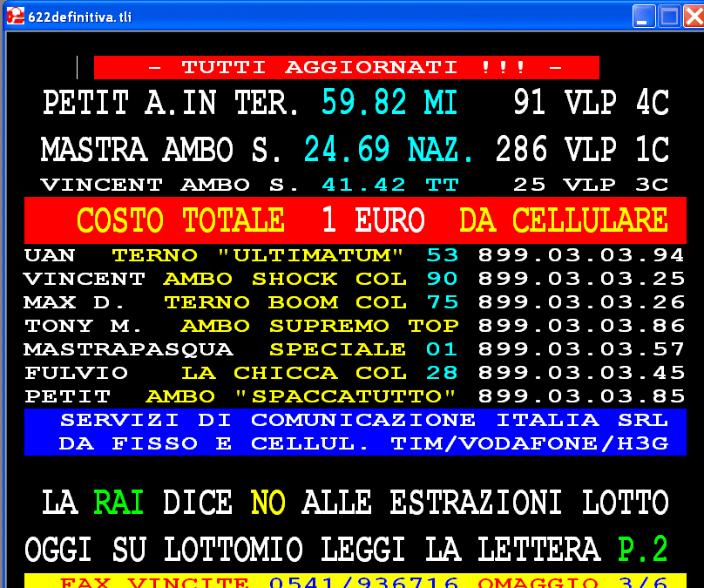704x588 pixels.
Task: Click cyan number 28 in the FULVIO row
Action: coord(443,373)
